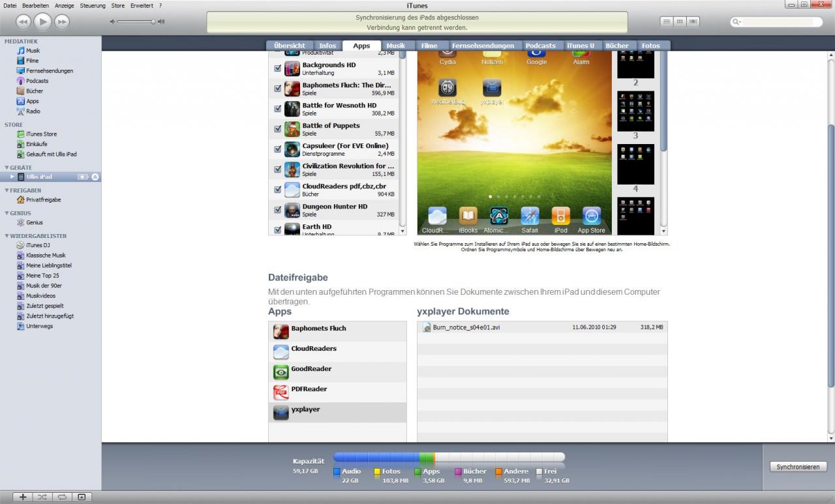The height and width of the screenshot is (504, 835).
Task: Switch to the Infos tab
Action: (327, 46)
